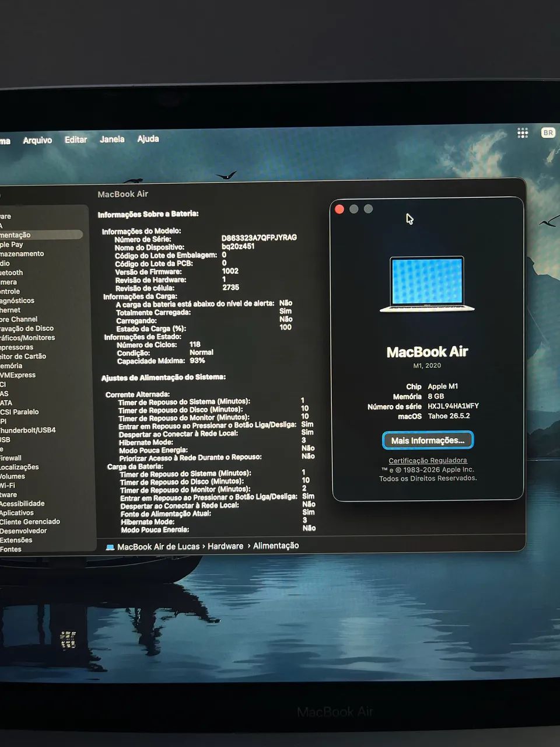
Task: Click Estado da Carga value 100
Action: click(285, 327)
